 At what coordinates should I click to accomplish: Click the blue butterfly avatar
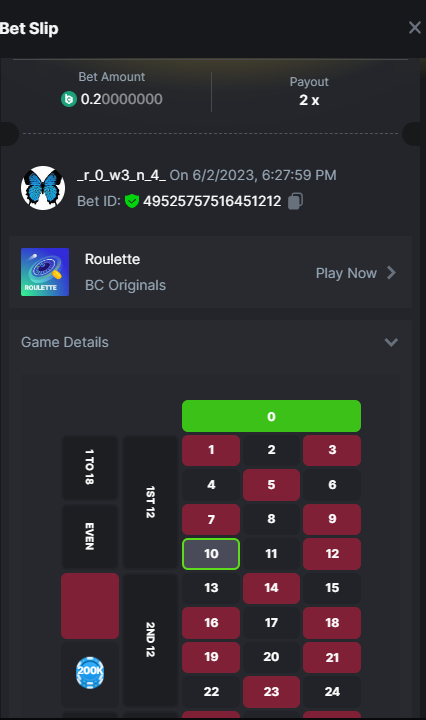[43, 188]
